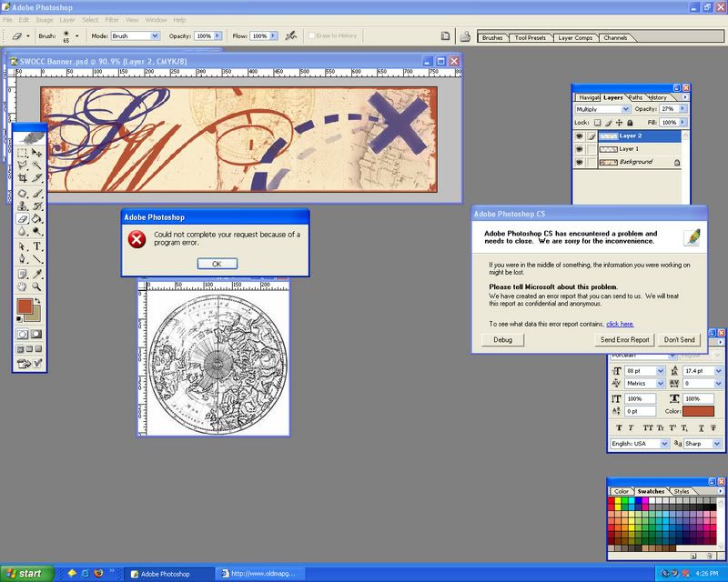
Task: Swap foreground and background colors
Action: 37,301
